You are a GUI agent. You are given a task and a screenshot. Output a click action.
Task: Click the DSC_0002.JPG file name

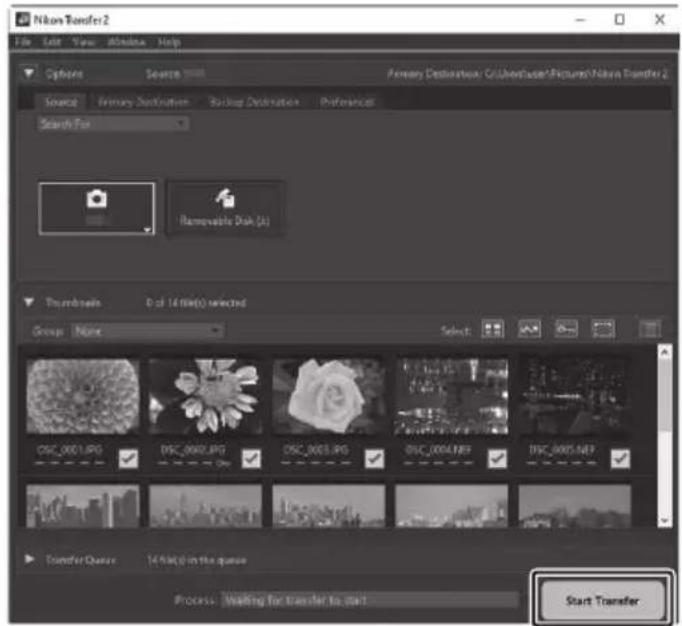[193, 450]
